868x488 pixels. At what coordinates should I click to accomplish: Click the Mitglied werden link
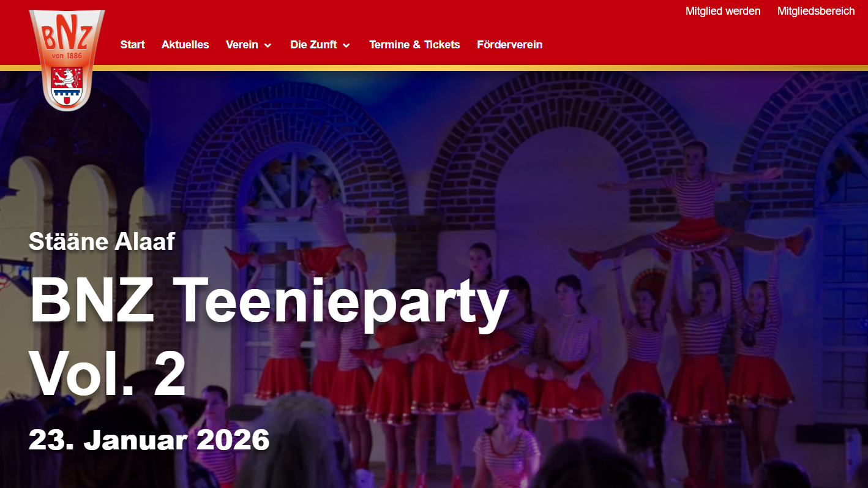[x=723, y=11]
